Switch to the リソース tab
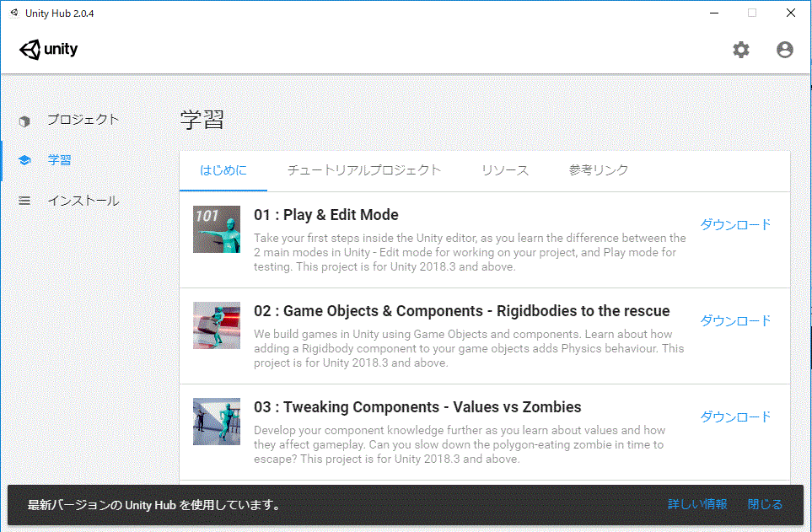Image resolution: width=812 pixels, height=532 pixels. click(x=504, y=170)
